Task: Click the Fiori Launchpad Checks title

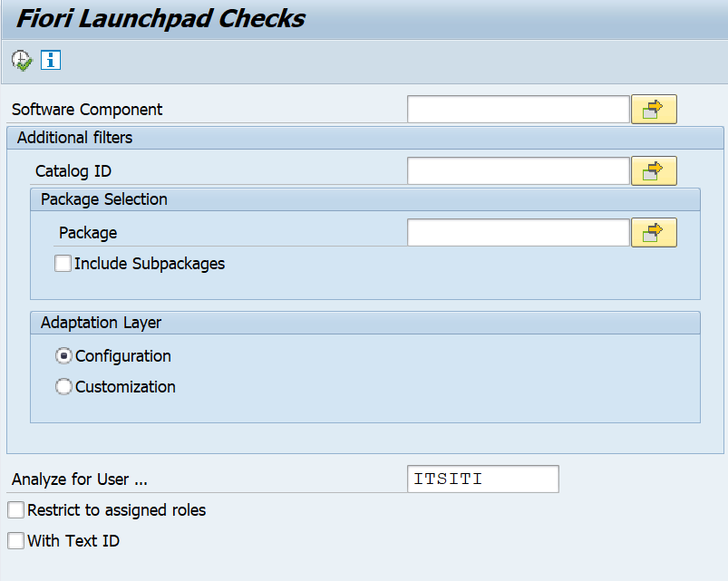Action: [x=160, y=19]
